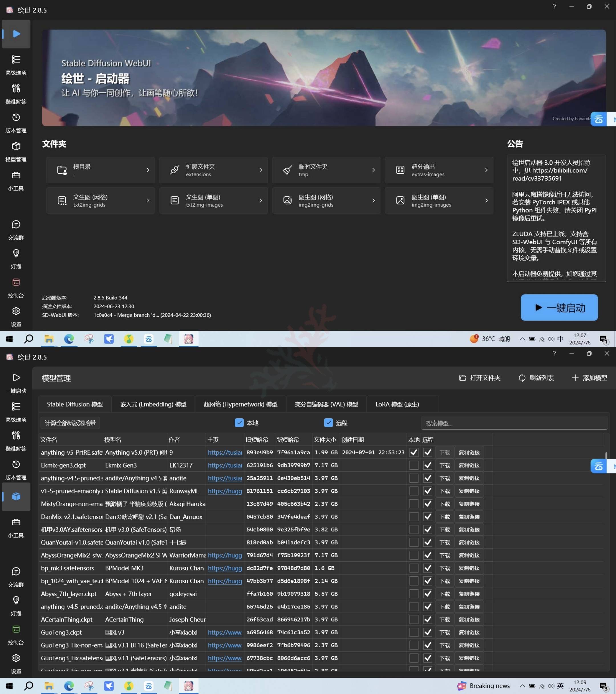The width and height of the screenshot is (616, 694).
Task: Open 小工具 in the lower window sidebar
Action: pyautogui.click(x=16, y=527)
